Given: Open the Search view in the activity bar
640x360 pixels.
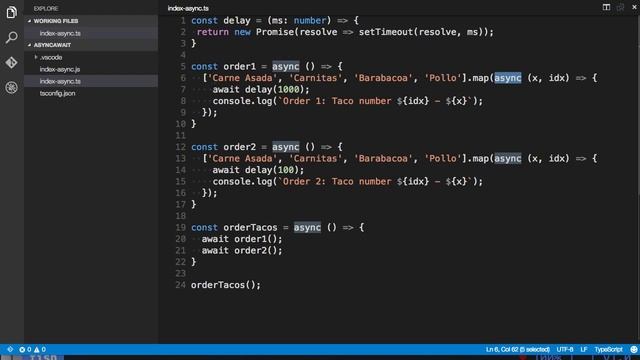Looking at the screenshot, I should (11, 37).
